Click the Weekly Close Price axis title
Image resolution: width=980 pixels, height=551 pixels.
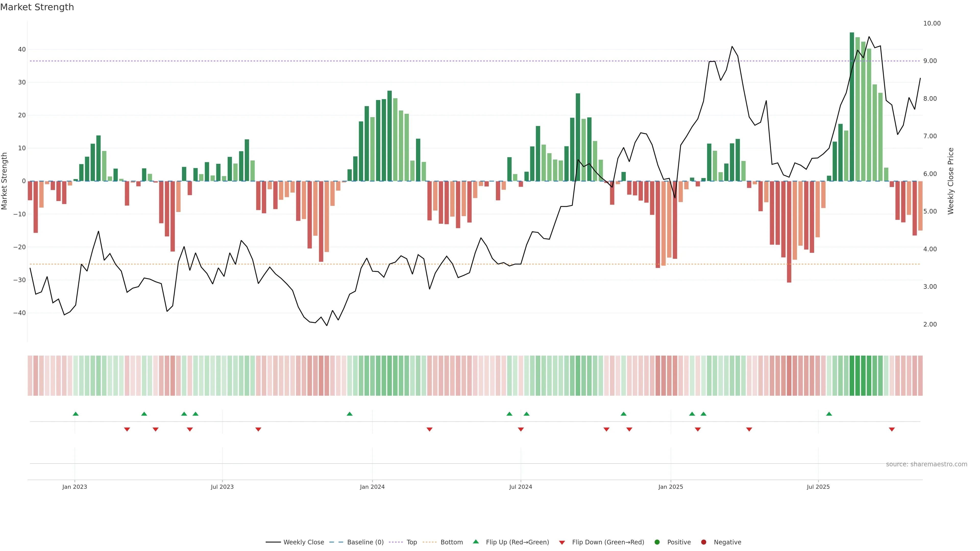[x=951, y=181]
